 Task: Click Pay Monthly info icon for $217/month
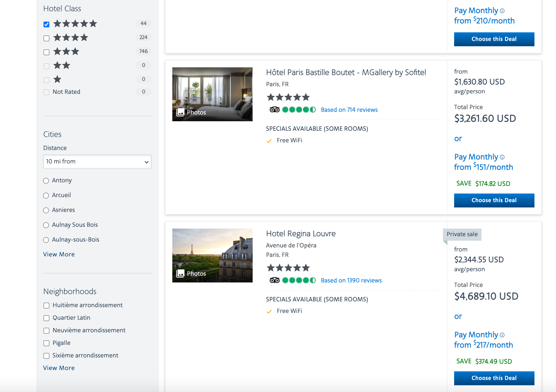(x=502, y=335)
